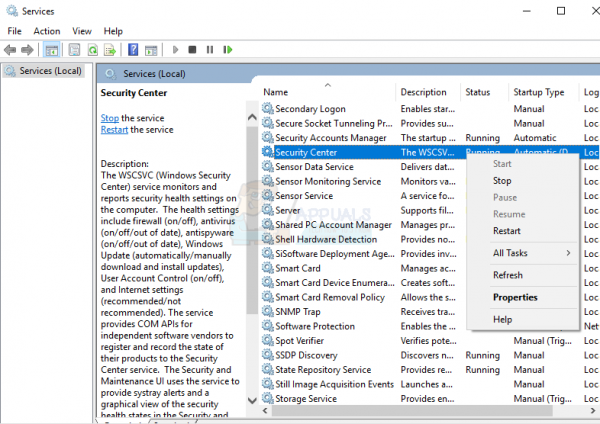Image resolution: width=600 pixels, height=424 pixels.
Task: Click the Export List toolbar icon
Action: 110,50
